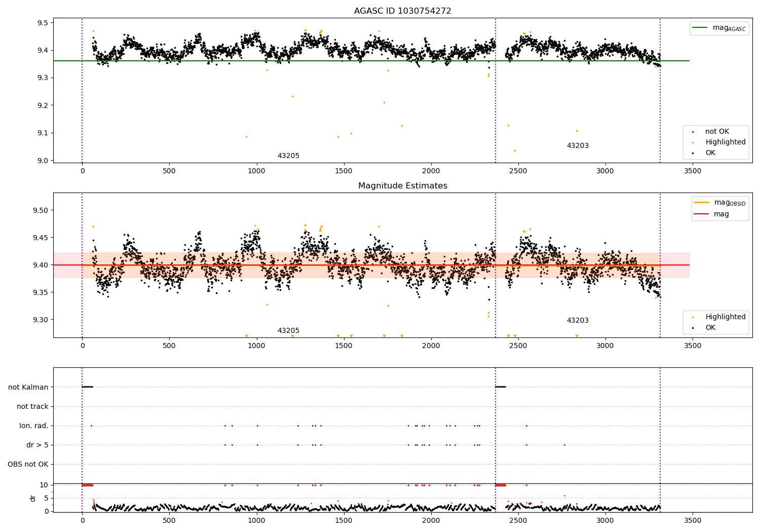760x532 pixels.
Task: Click 'Highlighted' legend entry in Magnitude Estimates plot
Action: (725, 317)
